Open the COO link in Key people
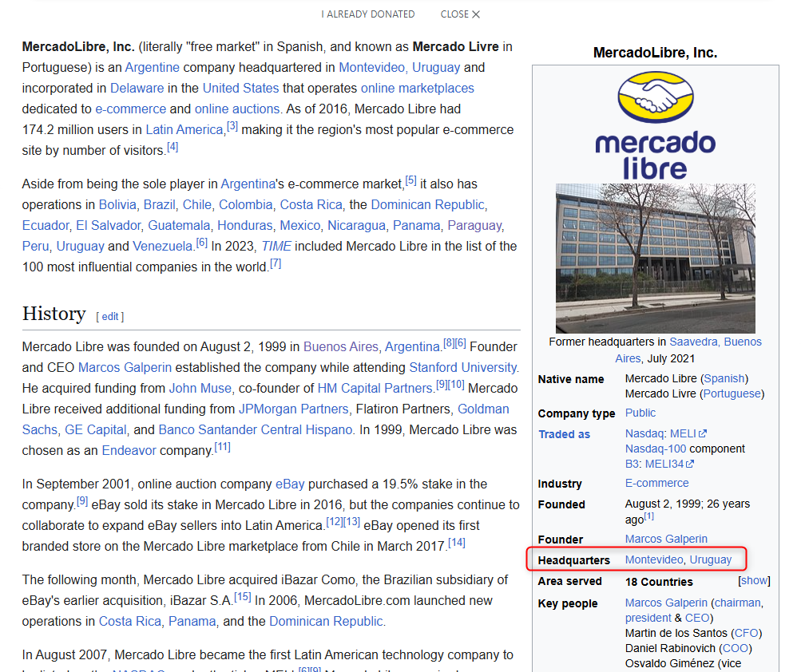Screen dimensions: 801x672 tap(736, 649)
